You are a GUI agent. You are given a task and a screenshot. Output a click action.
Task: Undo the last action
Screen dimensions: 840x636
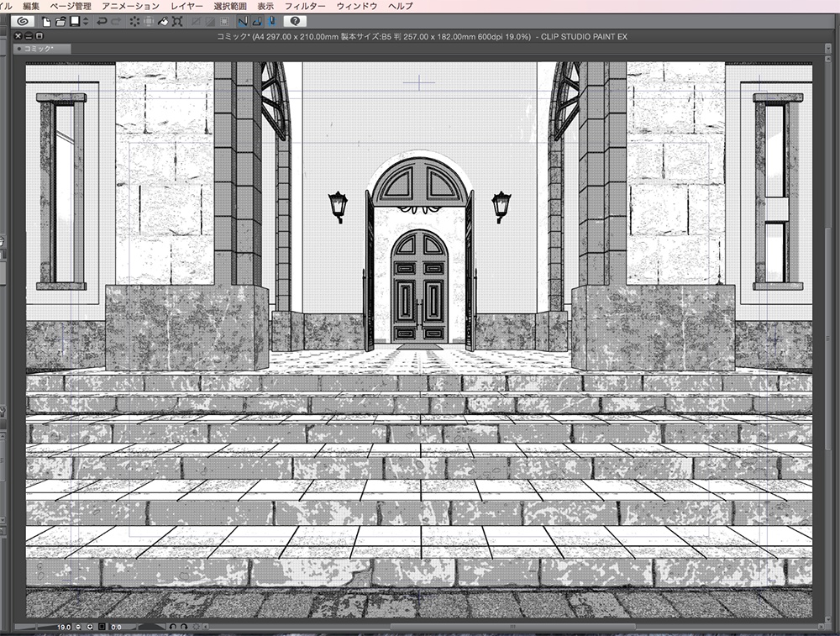102,22
